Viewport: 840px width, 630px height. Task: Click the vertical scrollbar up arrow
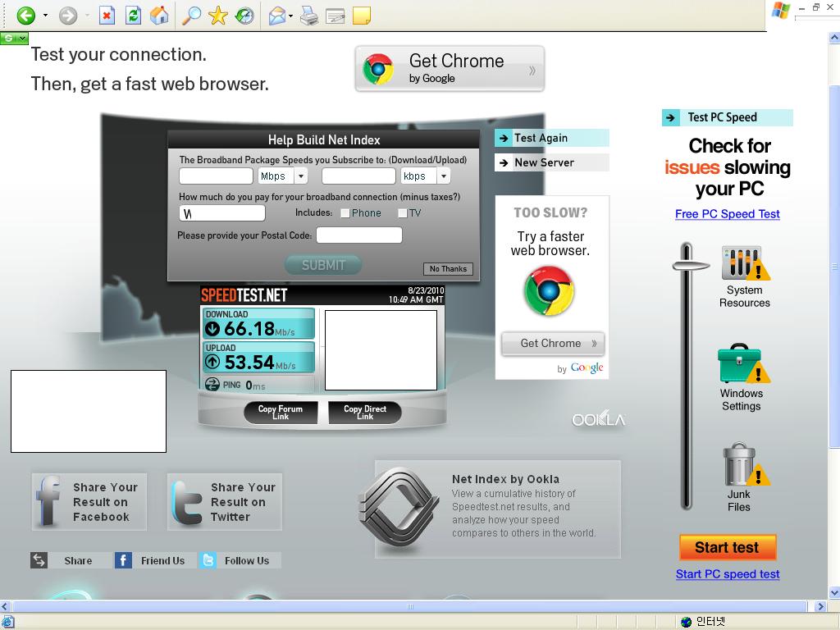834,38
